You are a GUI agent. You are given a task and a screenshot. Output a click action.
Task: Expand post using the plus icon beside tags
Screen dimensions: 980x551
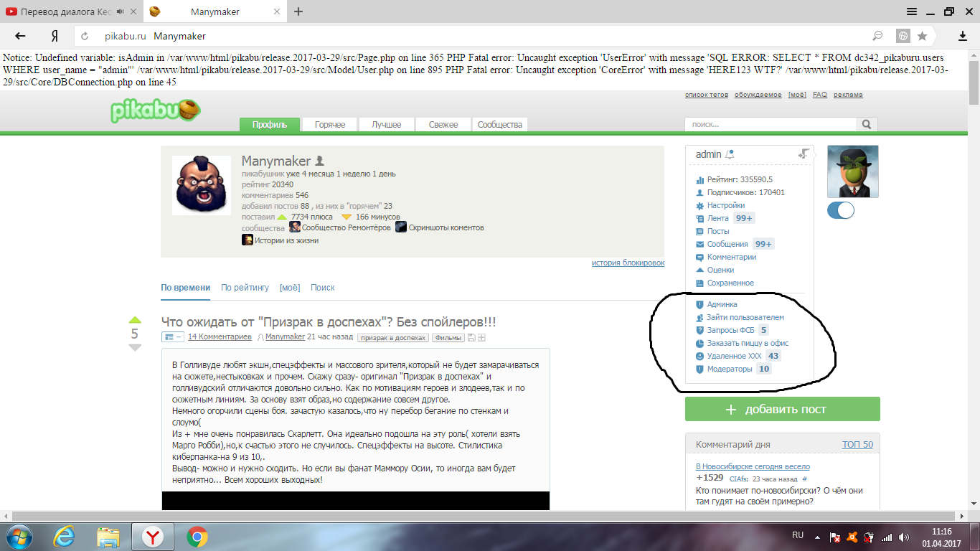point(482,337)
